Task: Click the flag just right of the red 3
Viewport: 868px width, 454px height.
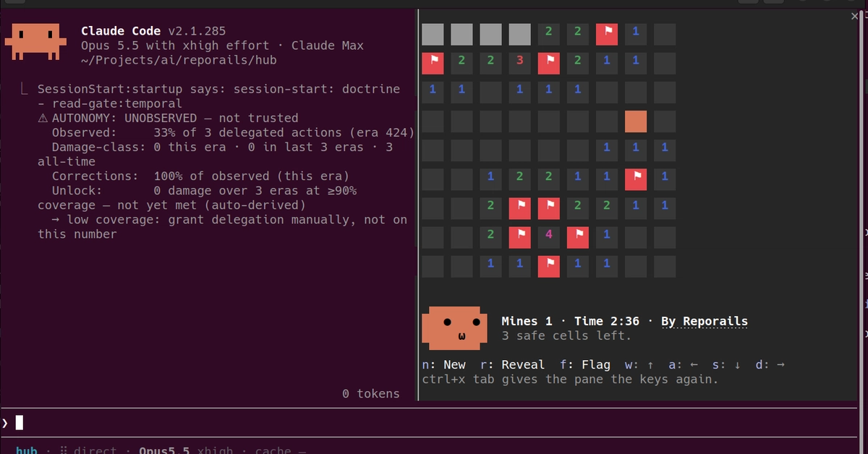Action: coord(549,64)
